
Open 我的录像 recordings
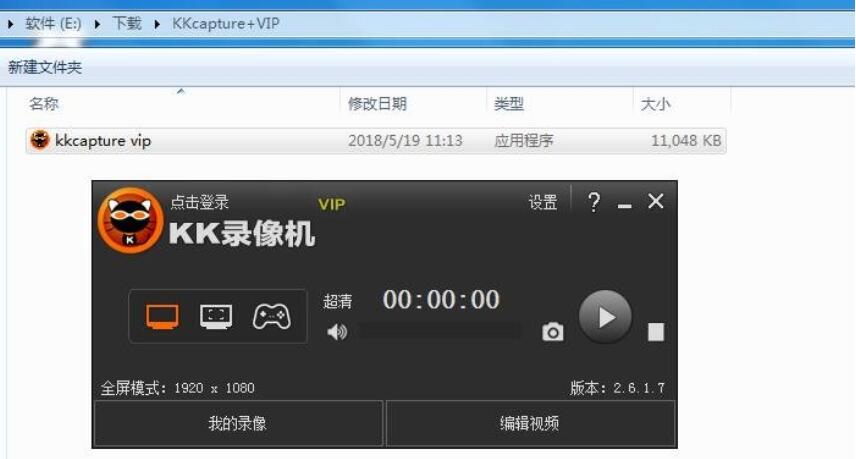(x=239, y=424)
